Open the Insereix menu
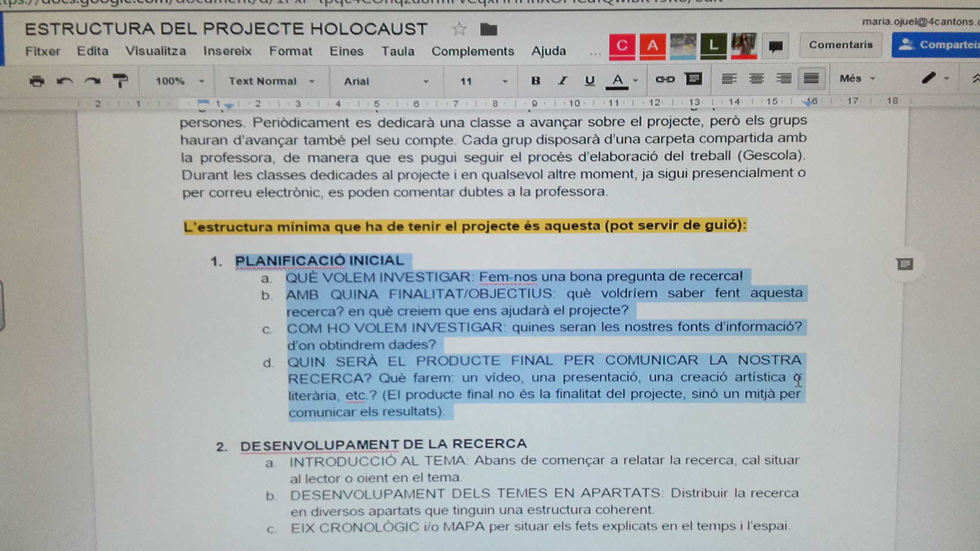Viewport: 980px width, 551px height. 227,51
